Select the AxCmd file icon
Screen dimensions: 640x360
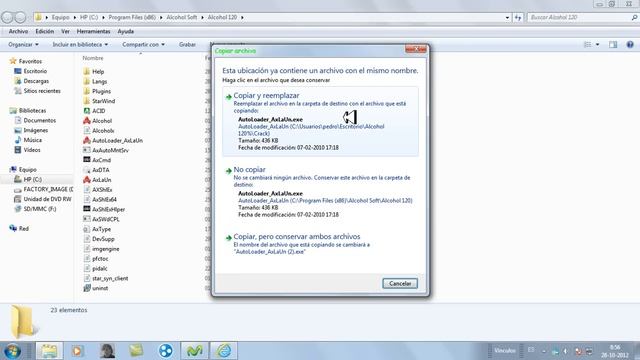[87, 160]
